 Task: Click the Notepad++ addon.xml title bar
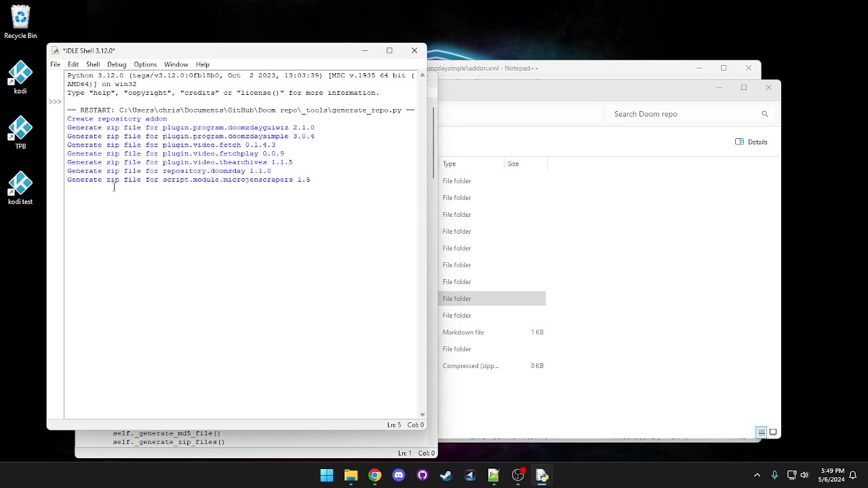pos(482,68)
